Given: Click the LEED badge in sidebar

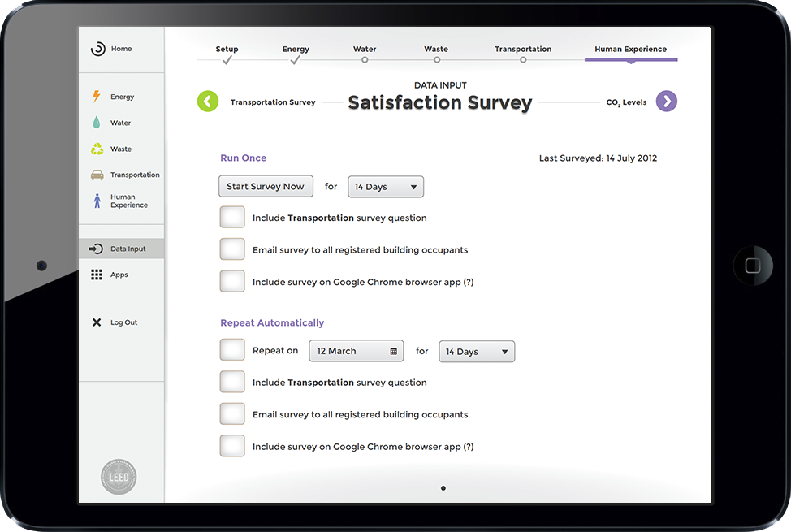Looking at the screenshot, I should (x=119, y=477).
